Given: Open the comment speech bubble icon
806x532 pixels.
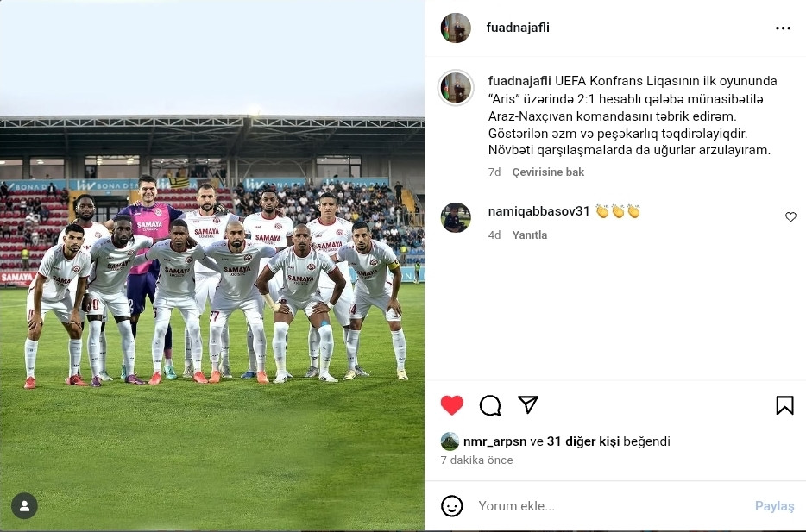Looking at the screenshot, I should pyautogui.click(x=490, y=405).
